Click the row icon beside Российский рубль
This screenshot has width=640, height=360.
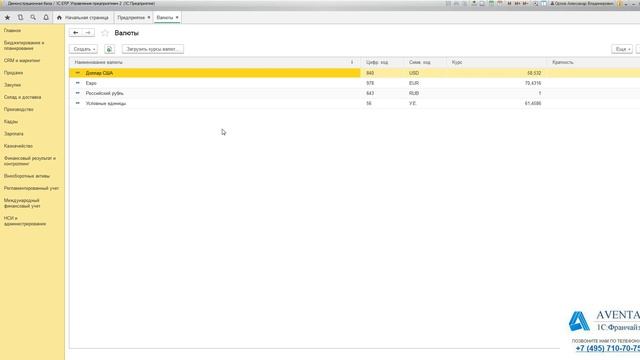coord(78,93)
